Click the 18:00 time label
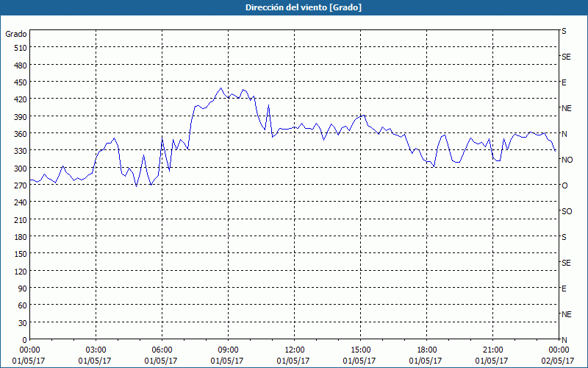This screenshot has height=368, width=588. (x=426, y=350)
